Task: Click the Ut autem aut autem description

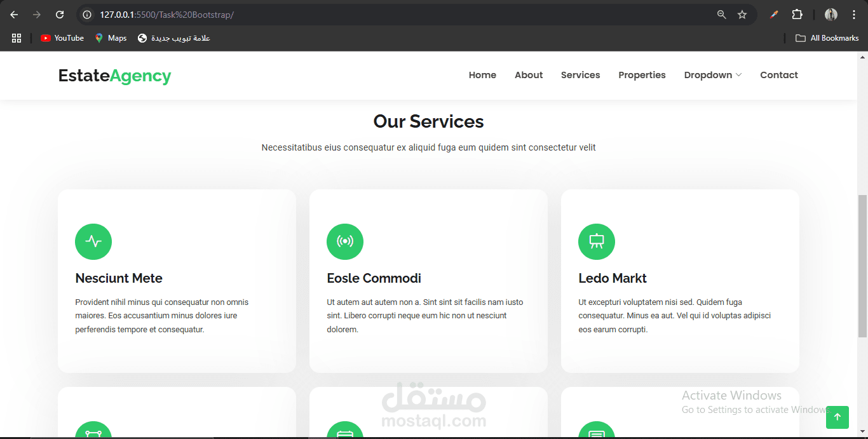Action: point(425,316)
